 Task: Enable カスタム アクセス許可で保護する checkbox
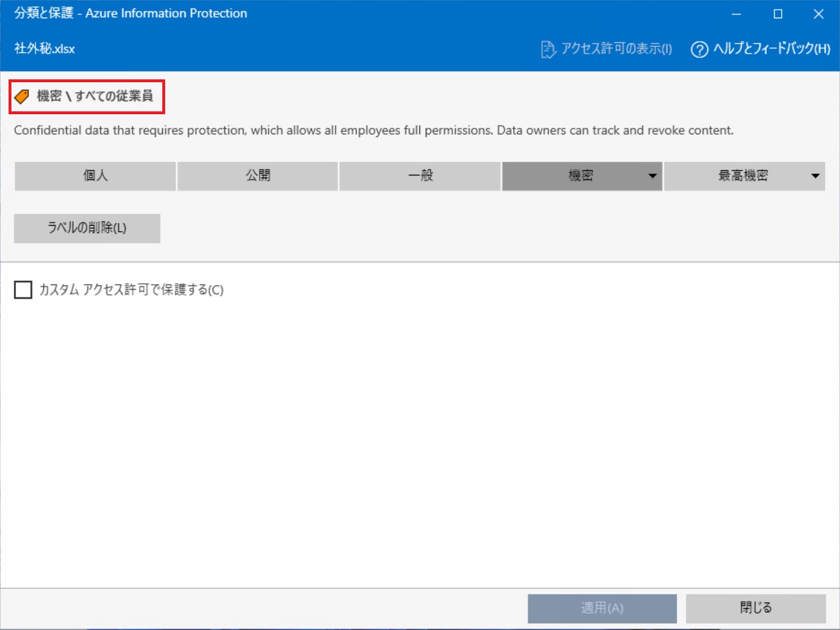[x=23, y=290]
